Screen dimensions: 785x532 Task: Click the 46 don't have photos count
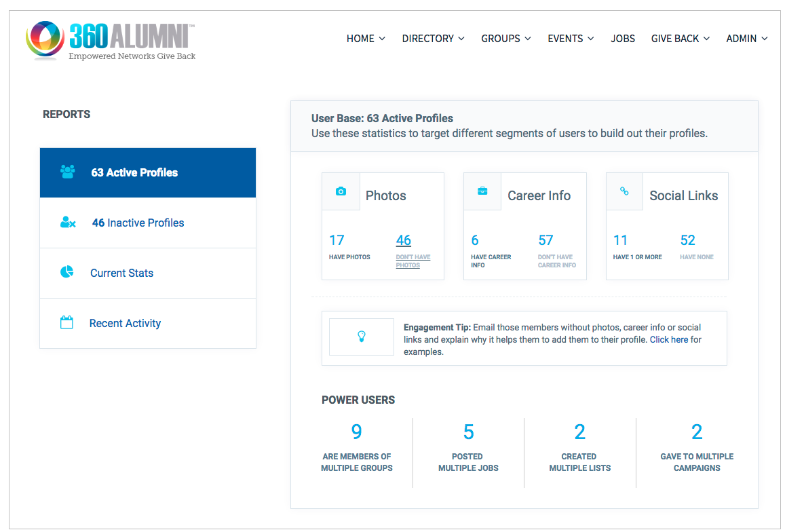pyautogui.click(x=404, y=240)
